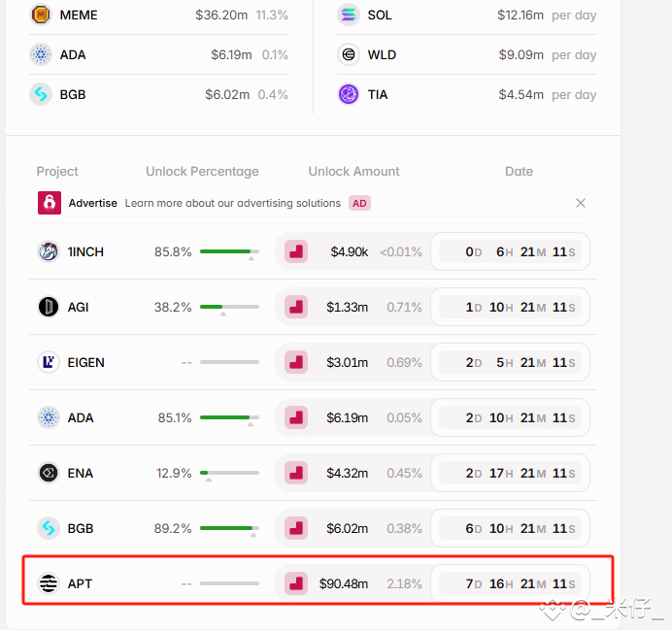
Task: Click the EIGEN empty progress bar
Action: 229,362
